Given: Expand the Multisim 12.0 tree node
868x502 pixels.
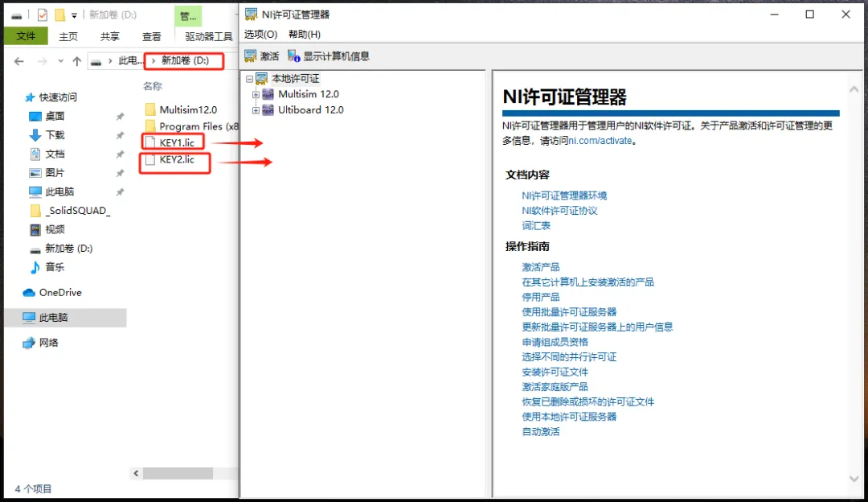Looking at the screenshot, I should tap(256, 95).
